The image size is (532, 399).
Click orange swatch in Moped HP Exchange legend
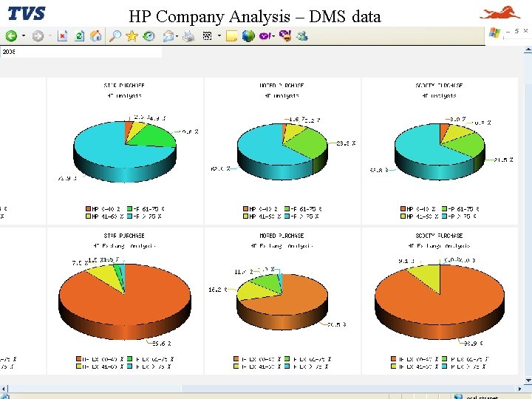pyautogui.click(x=236, y=359)
